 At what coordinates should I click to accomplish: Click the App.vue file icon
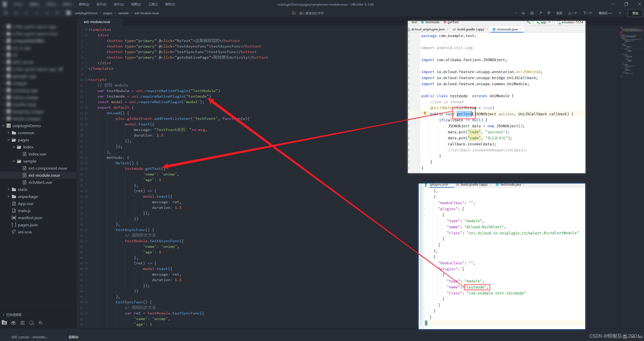[14, 203]
